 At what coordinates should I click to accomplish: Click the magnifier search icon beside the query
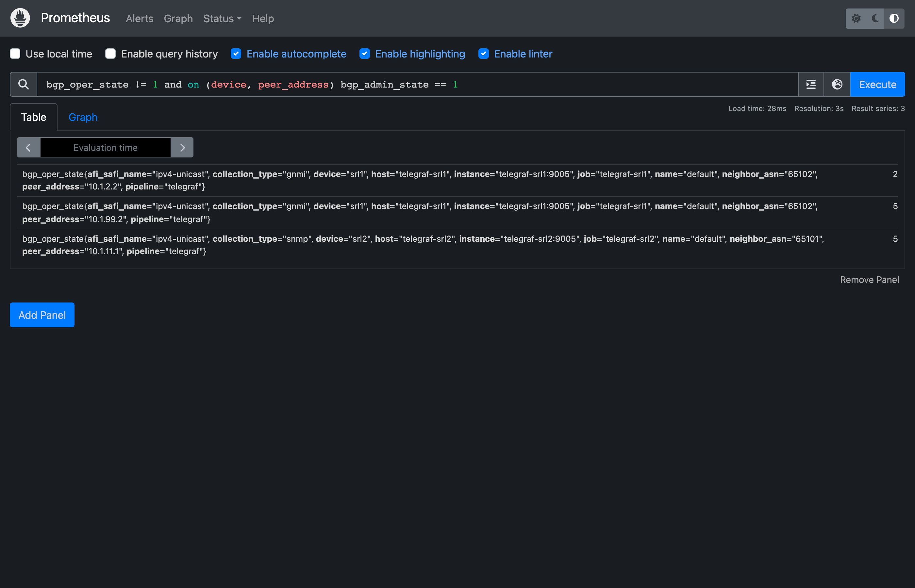coord(24,84)
